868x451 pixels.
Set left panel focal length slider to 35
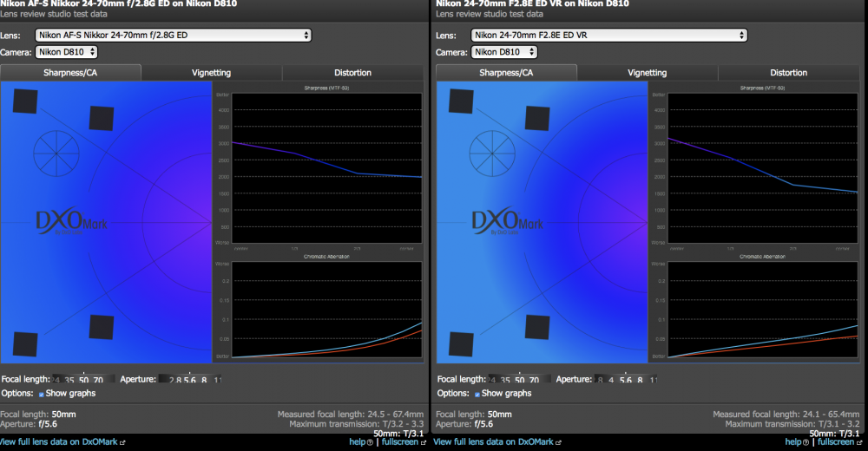[69, 380]
